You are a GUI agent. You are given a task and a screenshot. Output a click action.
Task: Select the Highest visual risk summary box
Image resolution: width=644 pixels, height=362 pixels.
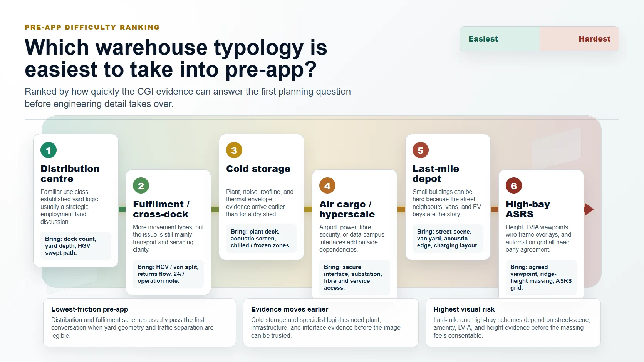[x=513, y=322]
